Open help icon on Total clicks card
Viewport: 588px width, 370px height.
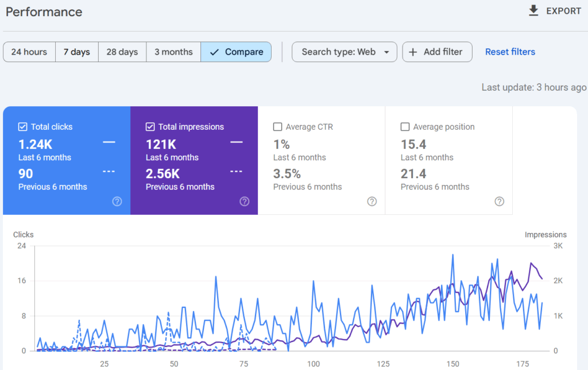[117, 202]
